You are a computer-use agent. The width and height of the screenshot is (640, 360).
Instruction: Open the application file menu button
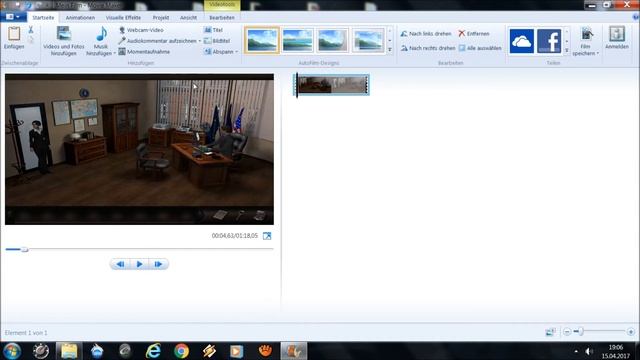pyautogui.click(x=13, y=17)
